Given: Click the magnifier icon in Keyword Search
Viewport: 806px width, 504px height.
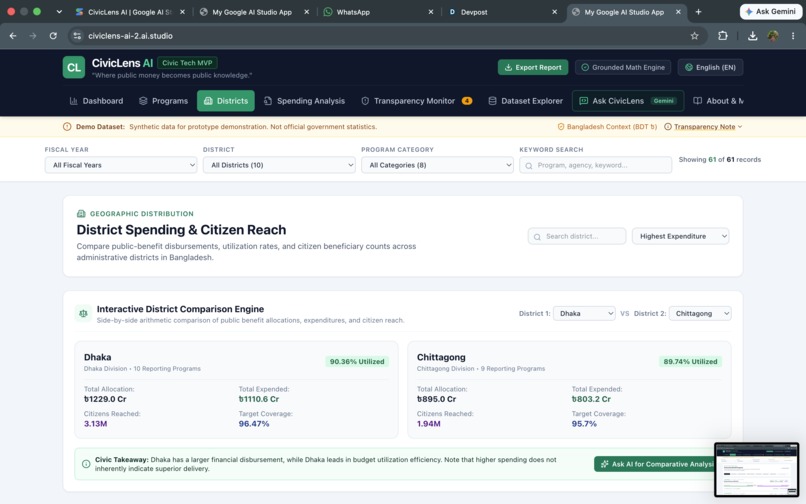Looking at the screenshot, I should pos(528,166).
